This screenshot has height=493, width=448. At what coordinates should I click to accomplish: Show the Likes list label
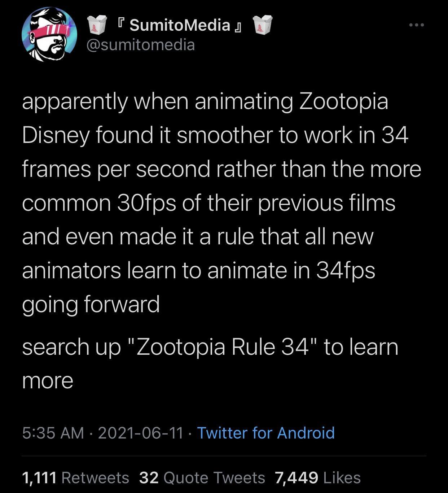pyautogui.click(x=342, y=477)
